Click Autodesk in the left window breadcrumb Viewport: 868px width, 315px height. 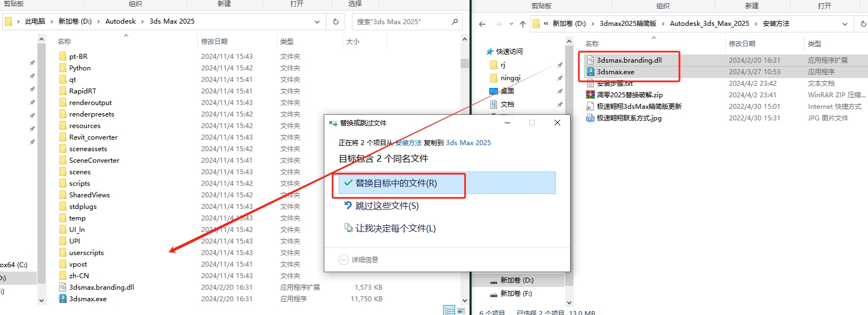click(120, 21)
